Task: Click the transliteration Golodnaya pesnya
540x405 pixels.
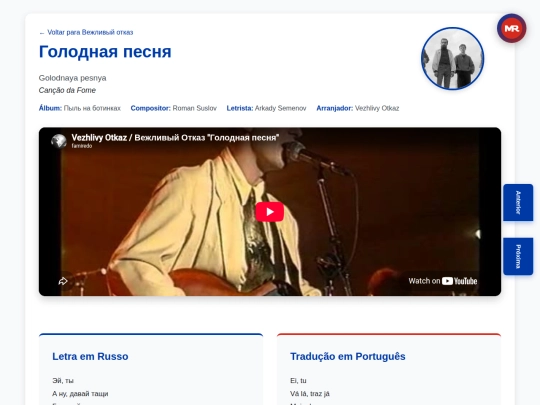Action: 72,78
